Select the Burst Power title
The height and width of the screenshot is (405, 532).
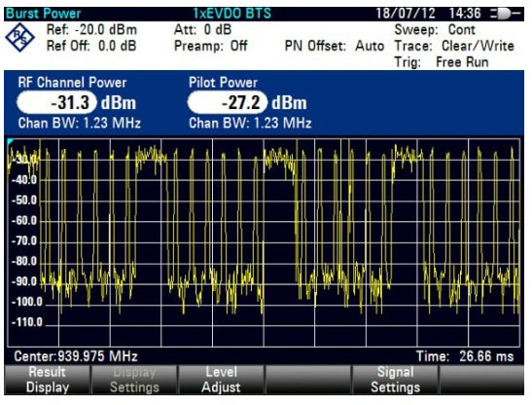(44, 14)
